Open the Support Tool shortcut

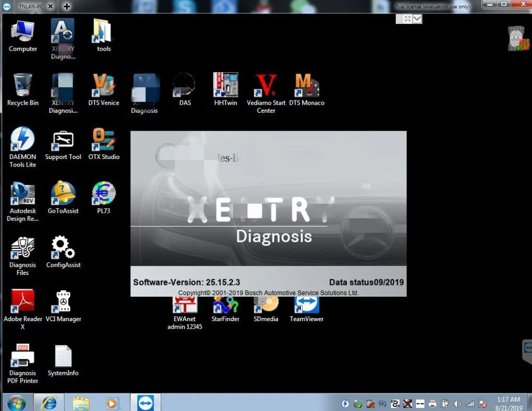(63, 145)
